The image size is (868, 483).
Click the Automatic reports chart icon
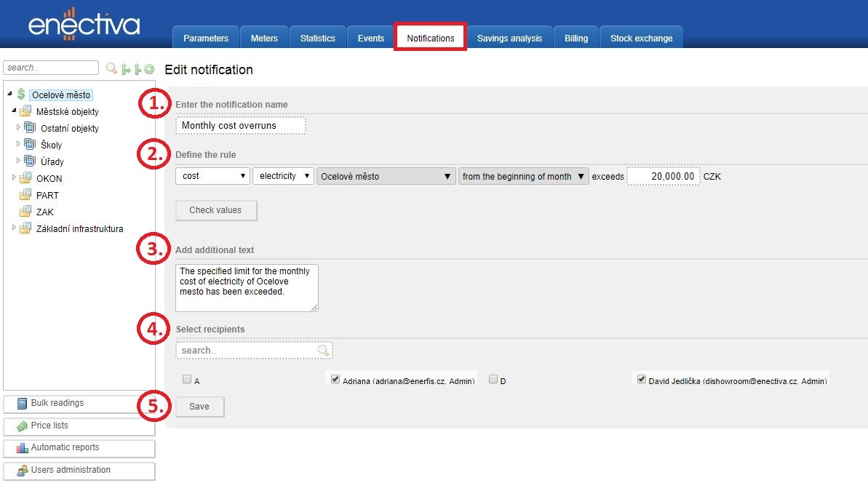click(x=22, y=448)
